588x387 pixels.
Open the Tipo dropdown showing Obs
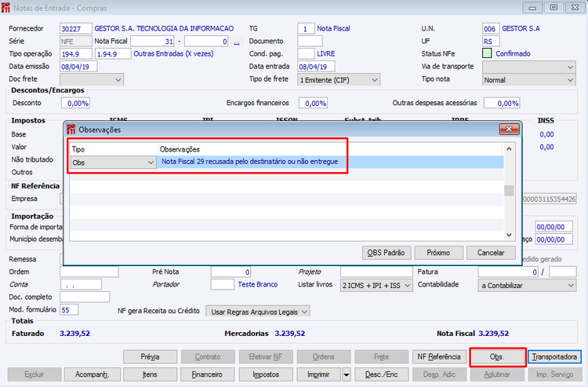click(x=113, y=162)
